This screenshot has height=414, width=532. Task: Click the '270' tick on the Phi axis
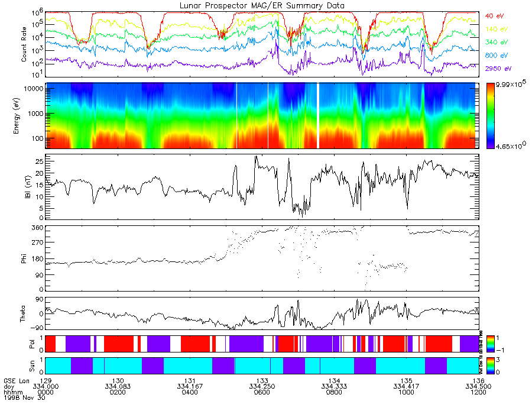(x=37, y=242)
